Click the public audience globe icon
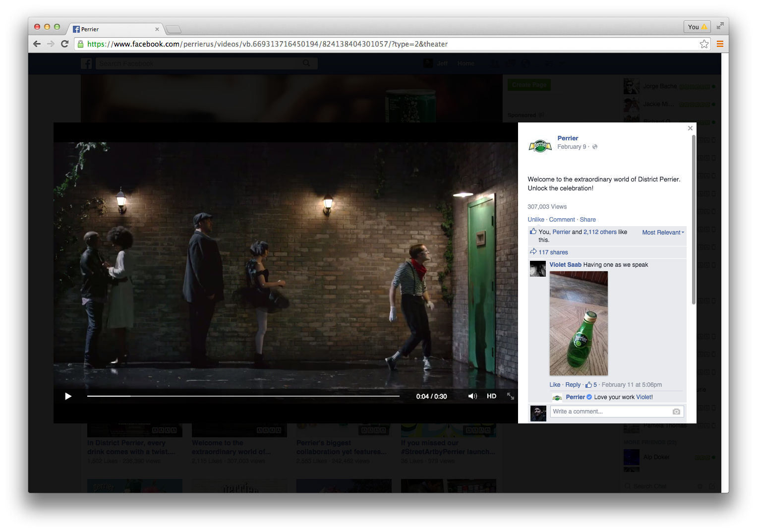Image resolution: width=757 pixels, height=532 pixels. [595, 147]
